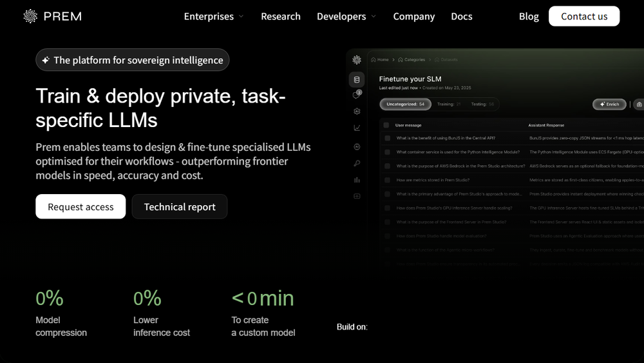Viewport: 644px width, 363px height.
Task: Check the GPU Inference Server scaling row
Action: click(387, 208)
